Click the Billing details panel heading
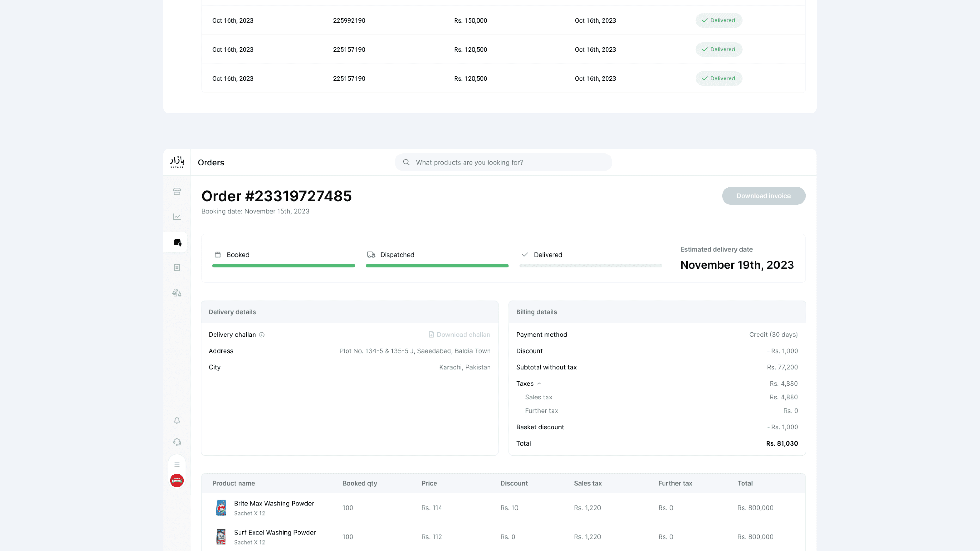 point(536,312)
